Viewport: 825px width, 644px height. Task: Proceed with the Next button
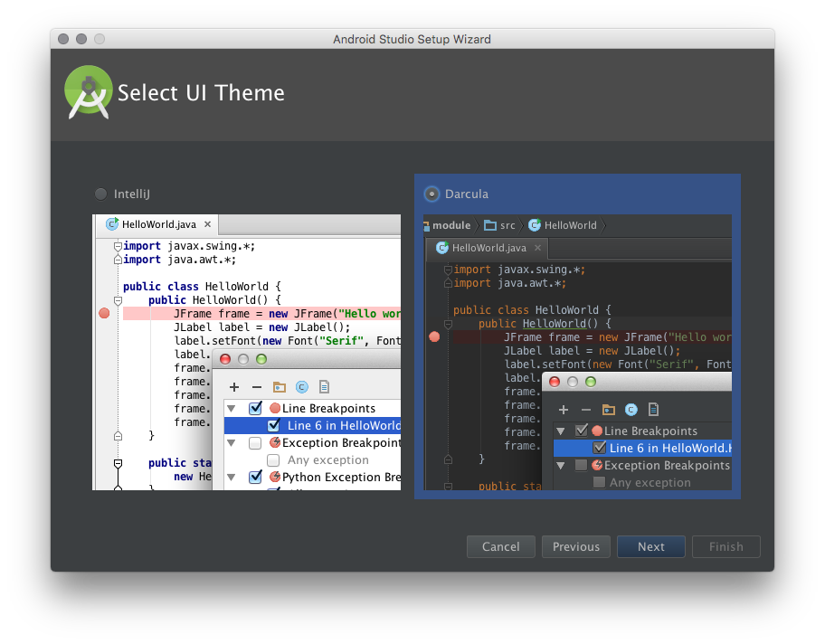coord(651,546)
